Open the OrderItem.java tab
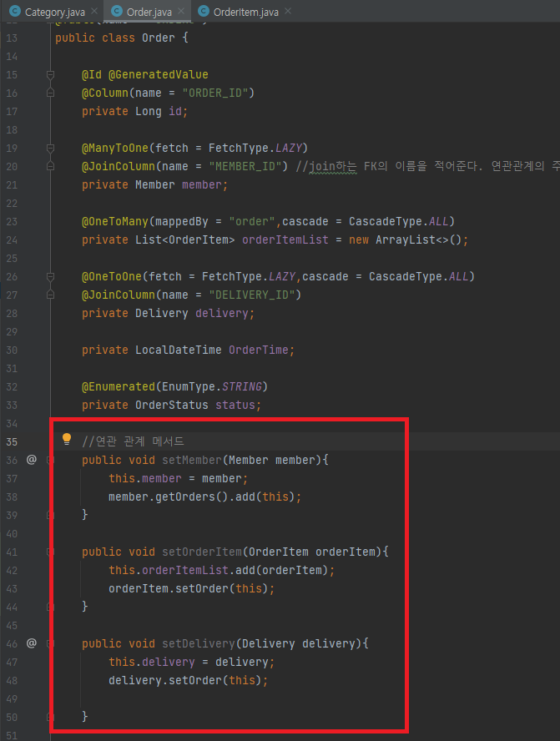Image resolution: width=560 pixels, height=741 pixels. 245,12
